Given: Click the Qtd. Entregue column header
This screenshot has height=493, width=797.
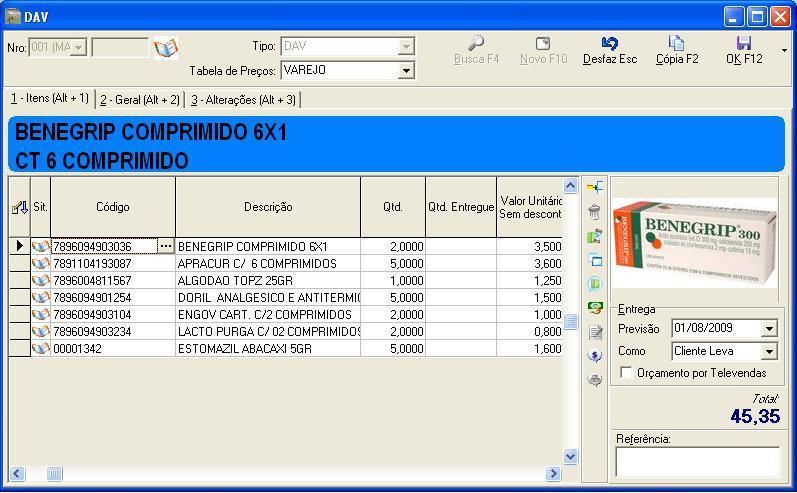Looking at the screenshot, I should coord(461,207).
